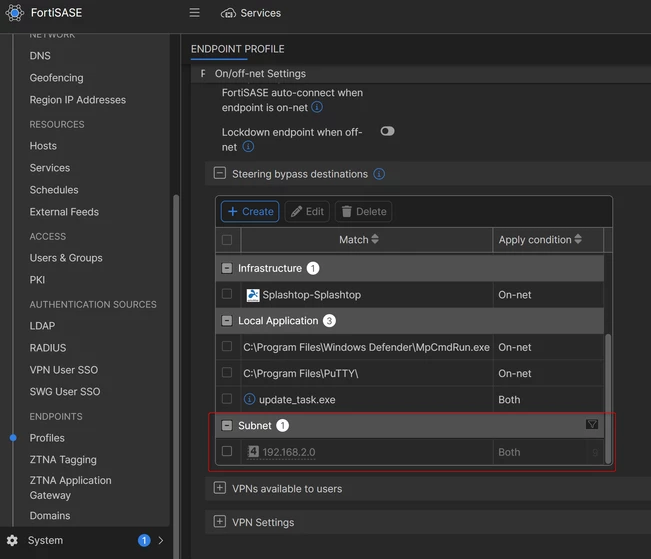
Task: Select the Splashtop-Splashtop row checkbox
Action: click(227, 294)
